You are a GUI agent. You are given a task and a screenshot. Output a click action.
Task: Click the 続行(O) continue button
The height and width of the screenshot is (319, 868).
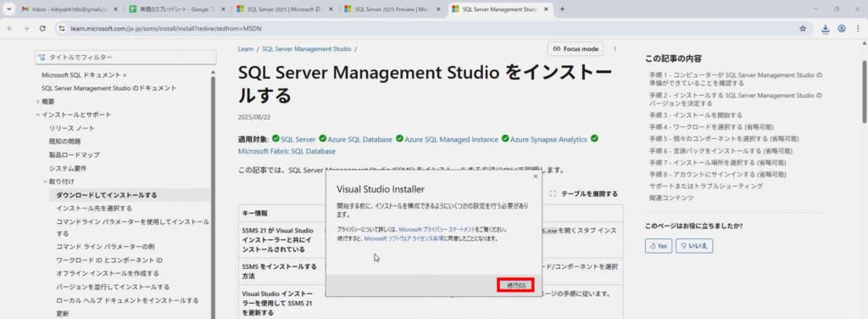coord(515,285)
